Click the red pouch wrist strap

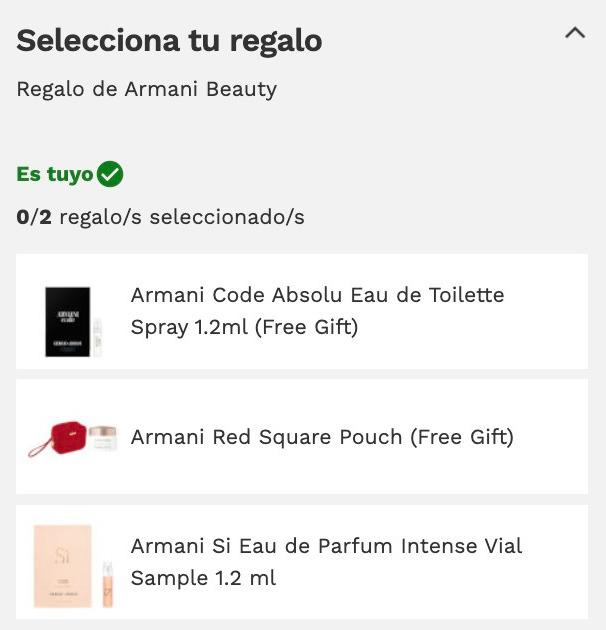pyautogui.click(x=39, y=450)
